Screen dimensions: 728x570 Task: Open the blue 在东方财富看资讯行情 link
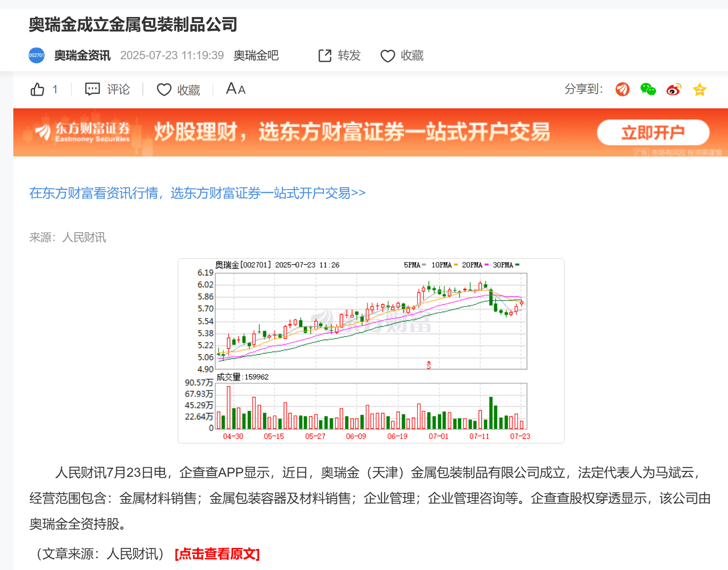[198, 193]
